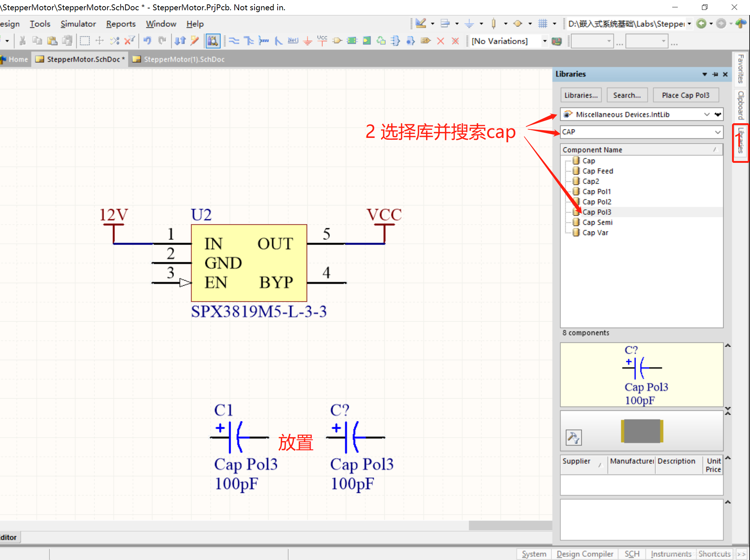The height and width of the screenshot is (560, 750).
Task: Open the Miscellaneous Devices.IntLib library dropdown
Action: (x=707, y=114)
